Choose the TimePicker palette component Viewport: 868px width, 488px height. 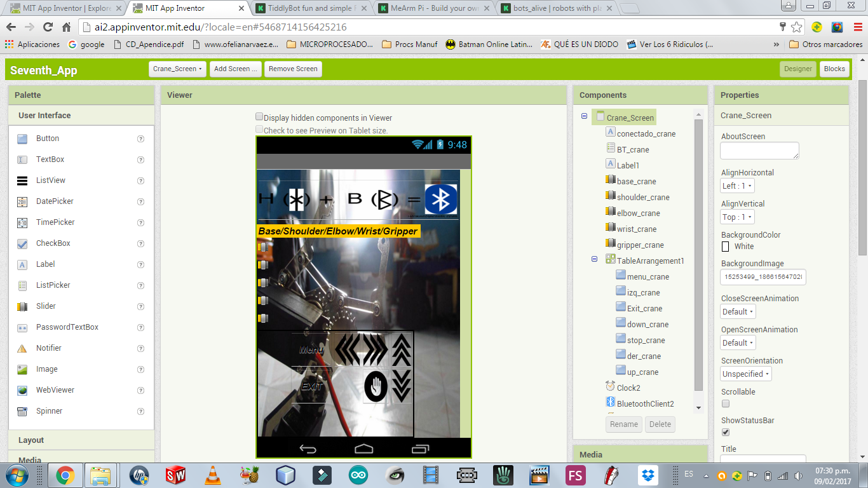coord(55,222)
